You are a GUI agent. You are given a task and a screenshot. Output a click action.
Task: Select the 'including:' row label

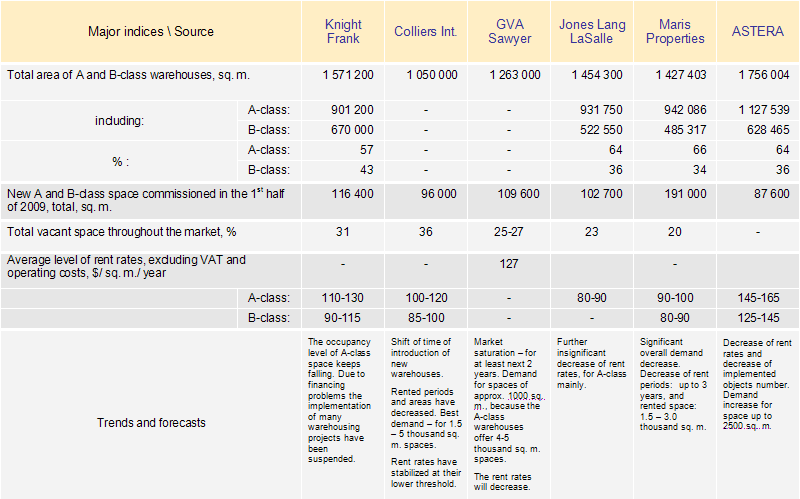pos(119,121)
